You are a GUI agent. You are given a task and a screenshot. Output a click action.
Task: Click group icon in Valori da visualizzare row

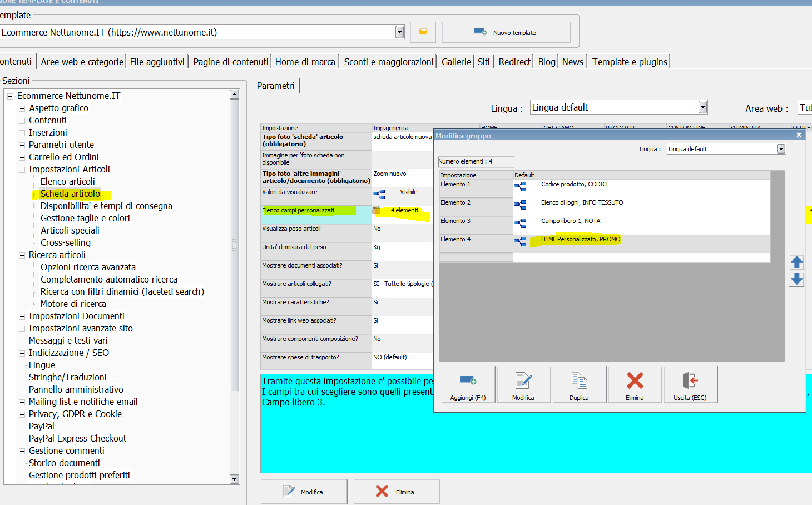click(x=379, y=194)
